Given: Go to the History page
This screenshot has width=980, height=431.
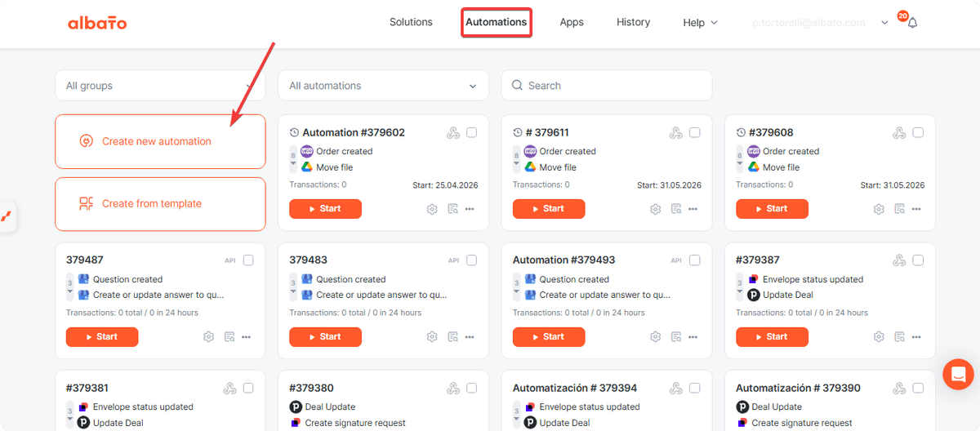Looking at the screenshot, I should pyautogui.click(x=633, y=22).
